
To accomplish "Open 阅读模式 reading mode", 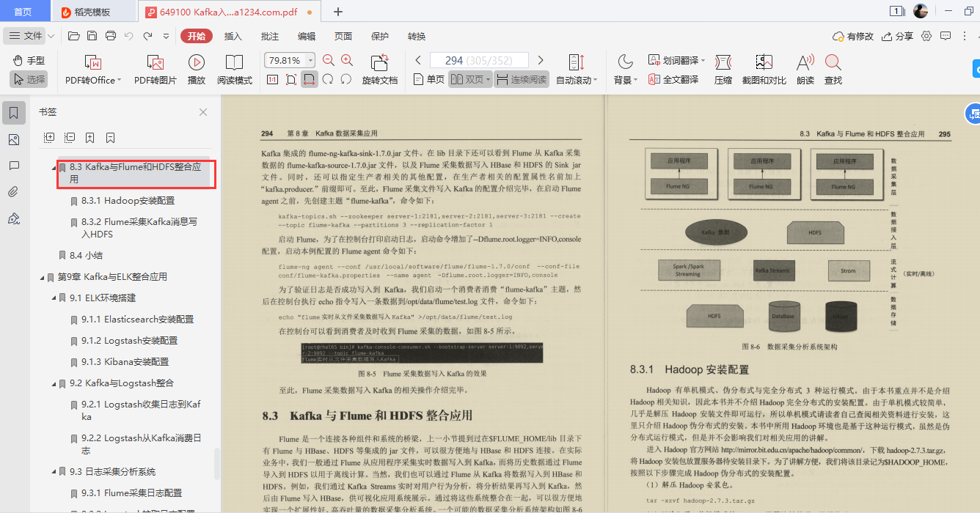I will tap(234, 68).
